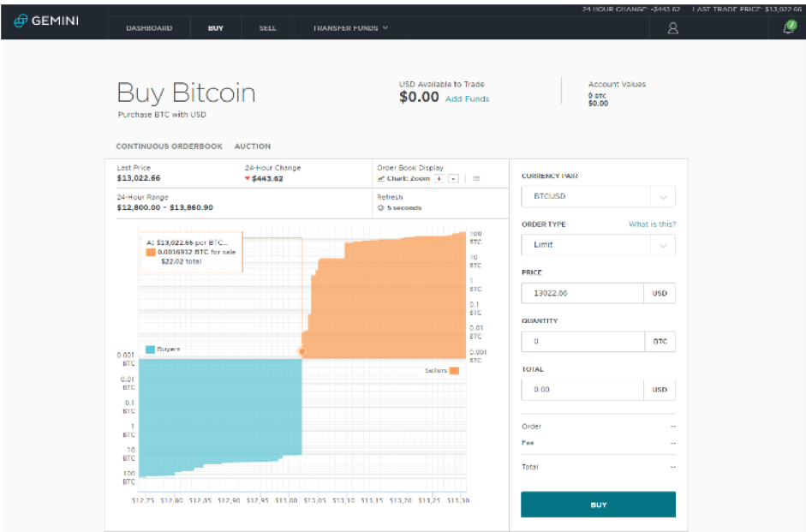Open the user account profile icon
Screen dimensions: 806x532
[673, 28]
